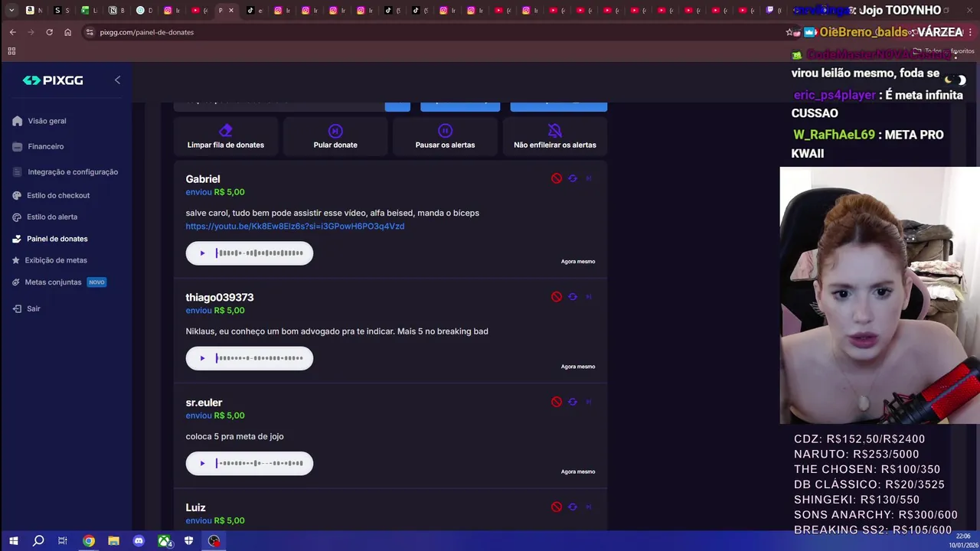The image size is (980, 551).
Task: Open the site information icon in the address bar
Action: (x=90, y=32)
